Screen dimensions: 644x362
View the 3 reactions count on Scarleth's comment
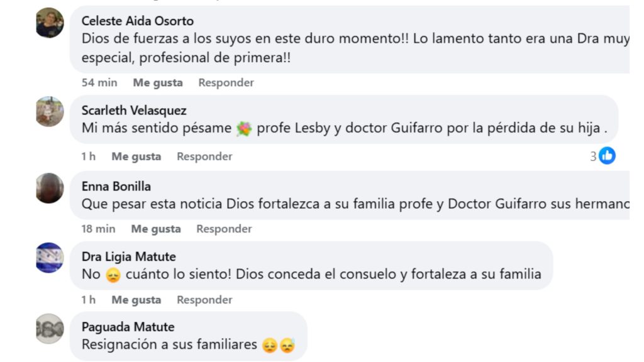(594, 155)
